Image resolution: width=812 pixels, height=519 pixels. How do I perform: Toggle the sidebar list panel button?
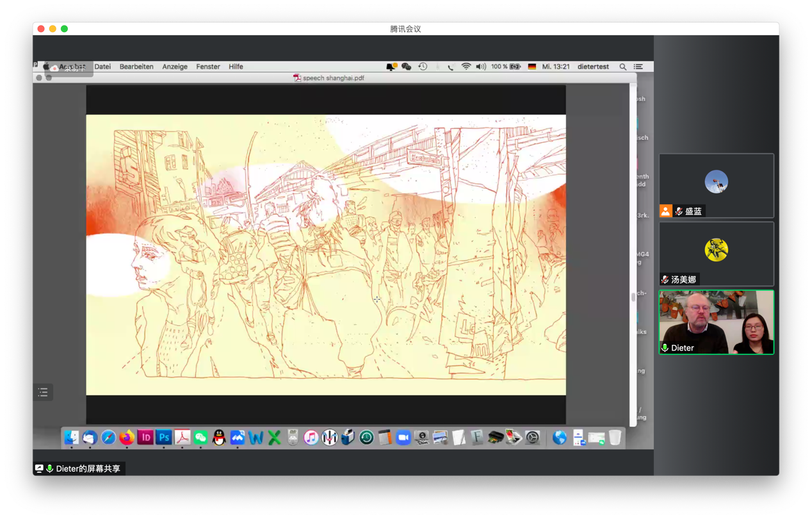click(43, 392)
